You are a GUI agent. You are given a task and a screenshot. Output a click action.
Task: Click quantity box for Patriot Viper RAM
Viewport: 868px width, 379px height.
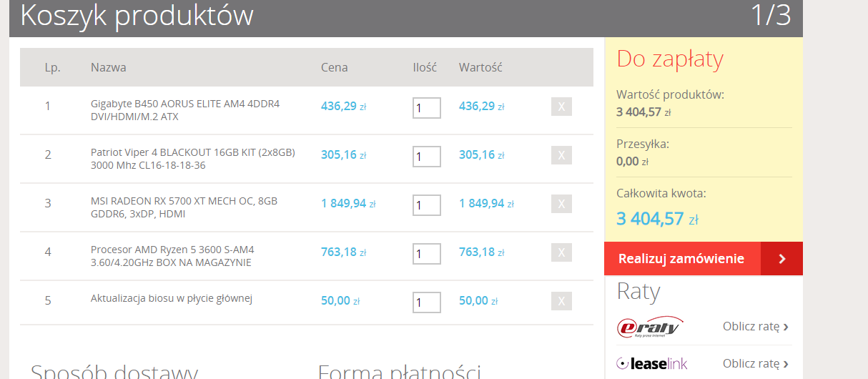[426, 157]
